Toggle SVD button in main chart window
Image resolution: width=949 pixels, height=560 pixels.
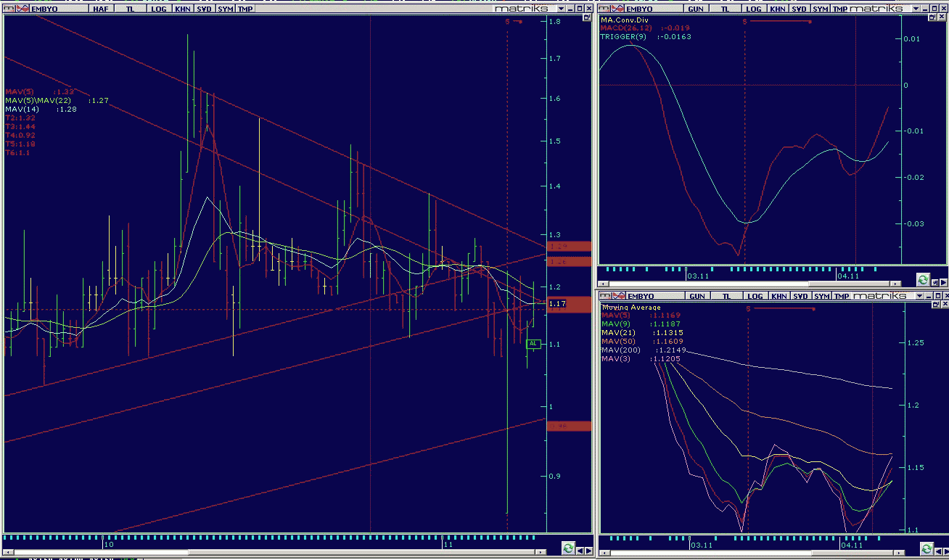click(205, 9)
